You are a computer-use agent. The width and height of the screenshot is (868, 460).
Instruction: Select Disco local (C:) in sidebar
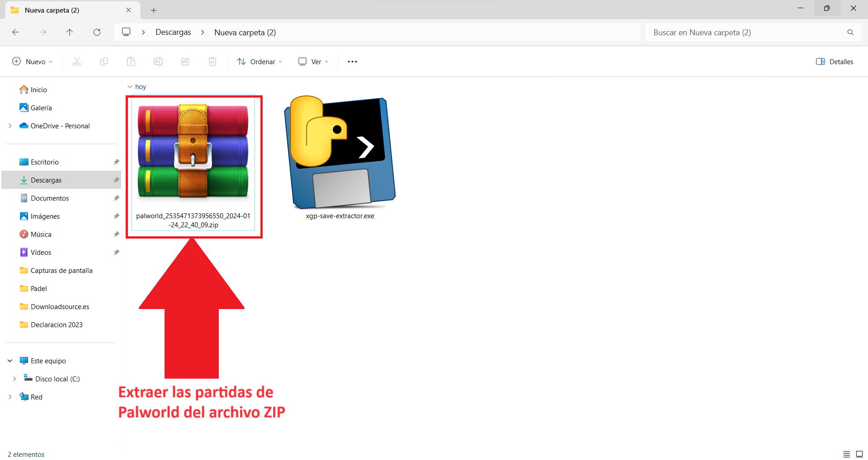52,379
